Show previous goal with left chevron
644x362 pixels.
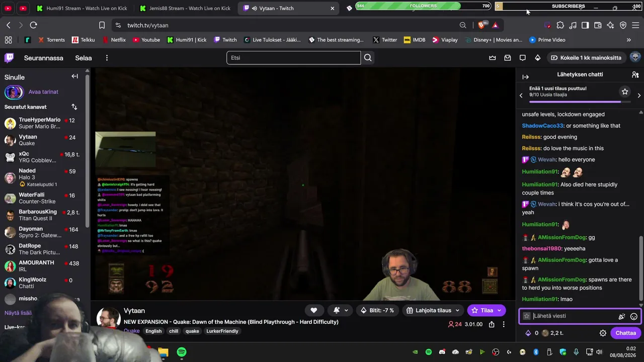(x=521, y=95)
